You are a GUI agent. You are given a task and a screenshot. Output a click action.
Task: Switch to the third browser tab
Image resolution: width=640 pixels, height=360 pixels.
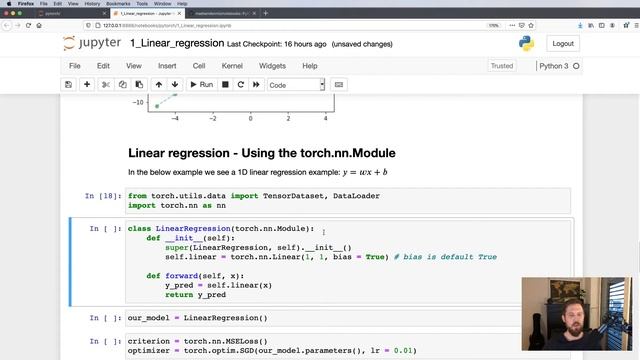[x=222, y=13]
